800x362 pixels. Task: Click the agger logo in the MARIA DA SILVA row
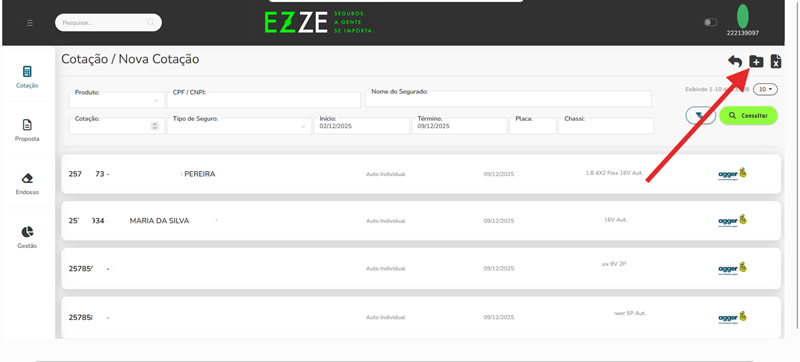click(x=732, y=221)
